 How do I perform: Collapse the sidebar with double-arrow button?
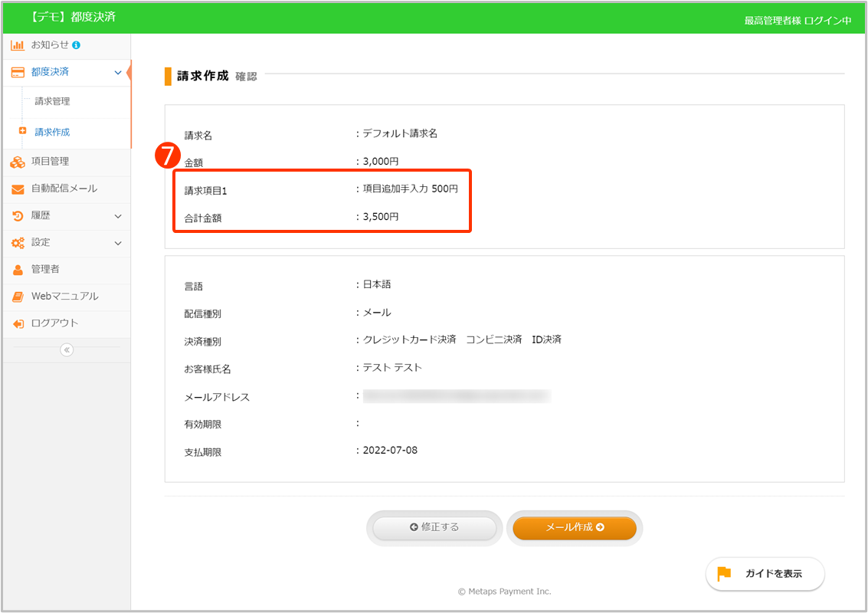coord(67,350)
